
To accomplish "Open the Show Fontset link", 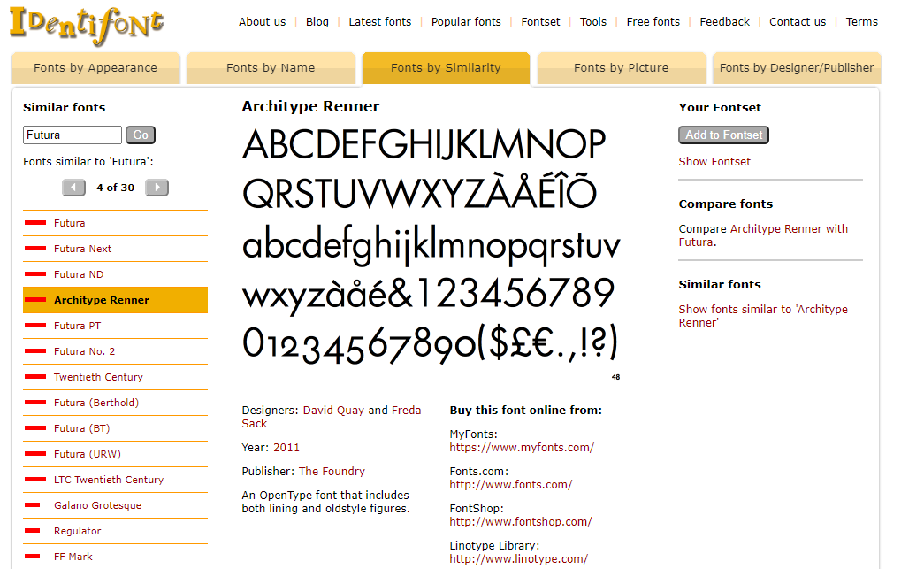I will click(714, 162).
